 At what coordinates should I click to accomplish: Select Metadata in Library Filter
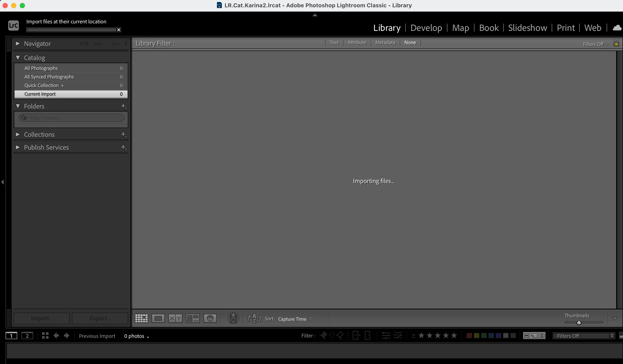pyautogui.click(x=385, y=42)
